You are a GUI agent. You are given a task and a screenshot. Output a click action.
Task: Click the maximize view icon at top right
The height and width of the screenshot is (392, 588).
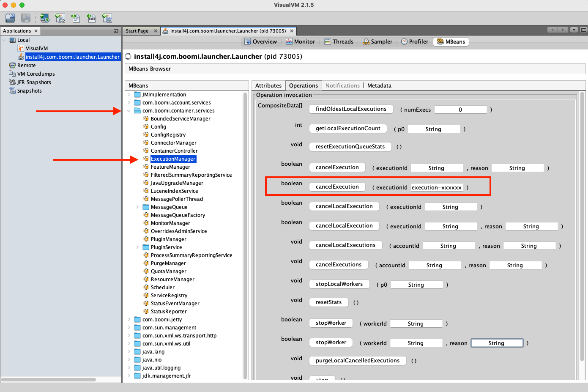[x=584, y=30]
